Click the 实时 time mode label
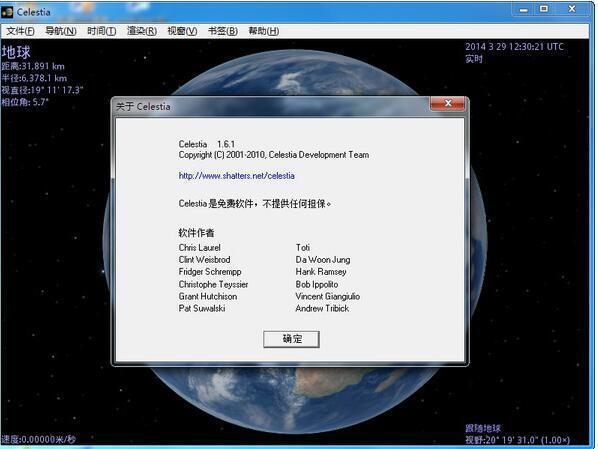598x449 pixels. point(474,59)
